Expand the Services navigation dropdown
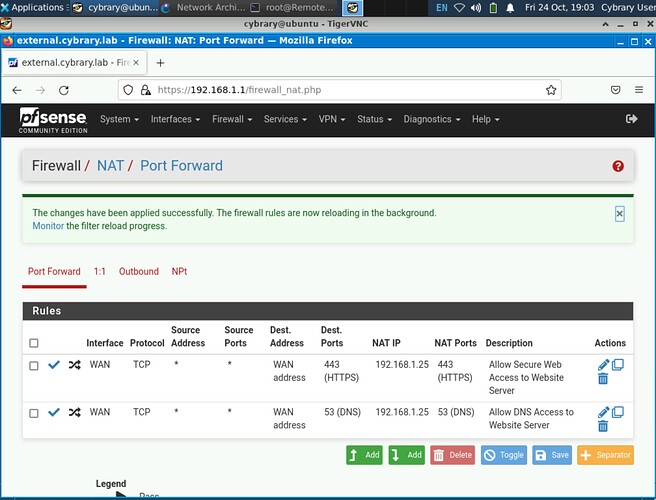The height and width of the screenshot is (500, 656). click(284, 119)
